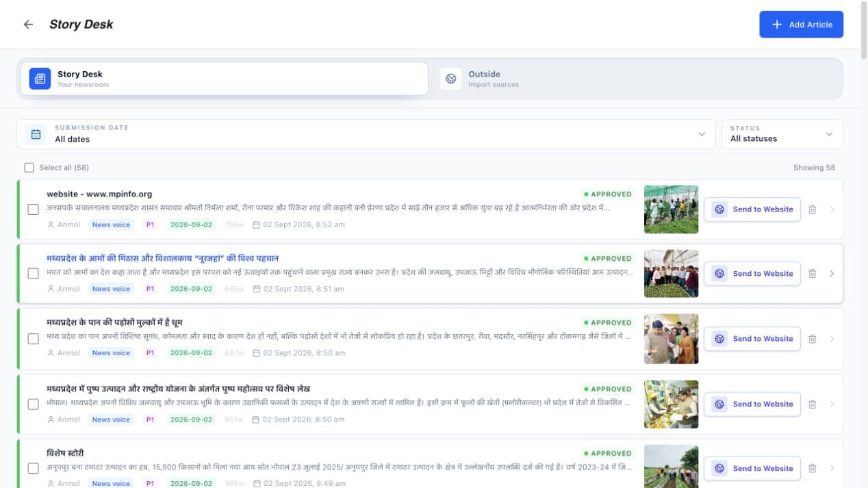The image size is (868, 488).
Task: Click the Add Article button
Action: pos(801,25)
